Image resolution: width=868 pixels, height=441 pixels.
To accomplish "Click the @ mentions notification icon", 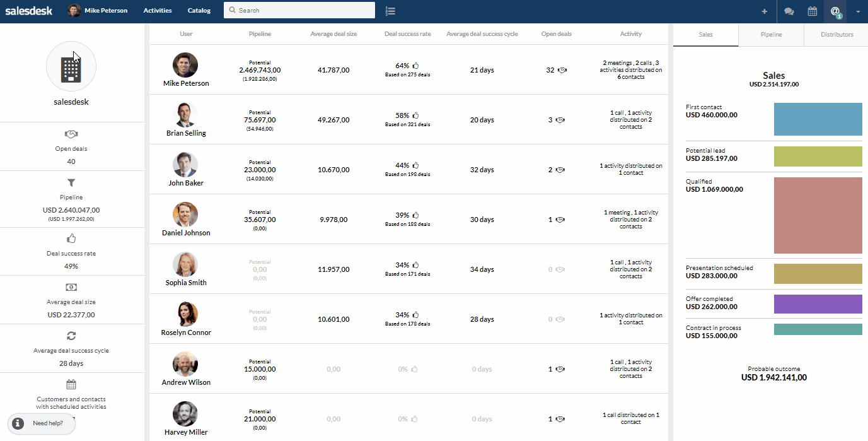I will (835, 11).
